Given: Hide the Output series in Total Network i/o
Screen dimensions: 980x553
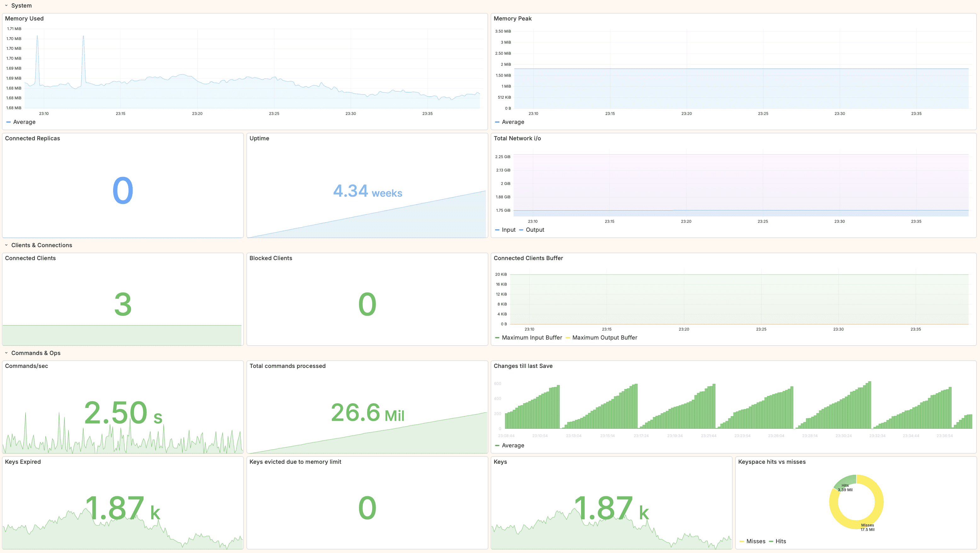Looking at the screenshot, I should [535, 230].
